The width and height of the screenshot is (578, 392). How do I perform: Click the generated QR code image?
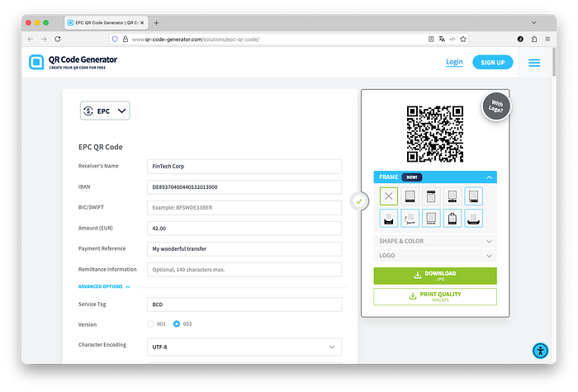(435, 134)
